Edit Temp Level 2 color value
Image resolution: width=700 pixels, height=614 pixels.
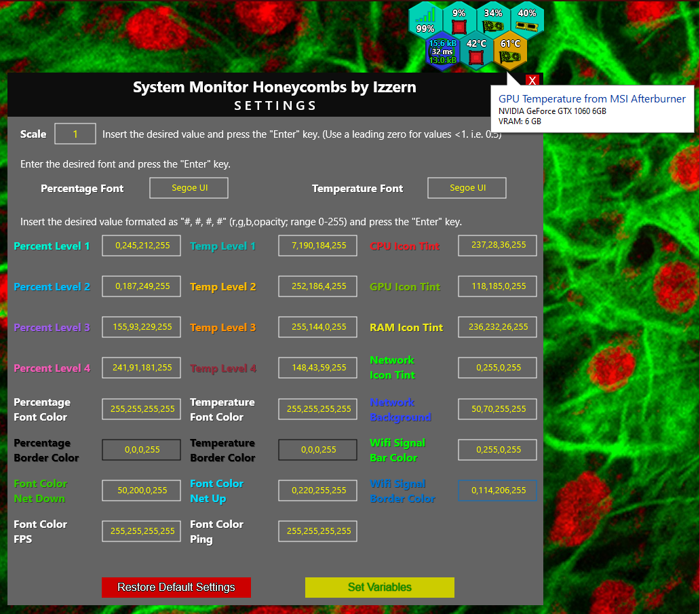[318, 286]
